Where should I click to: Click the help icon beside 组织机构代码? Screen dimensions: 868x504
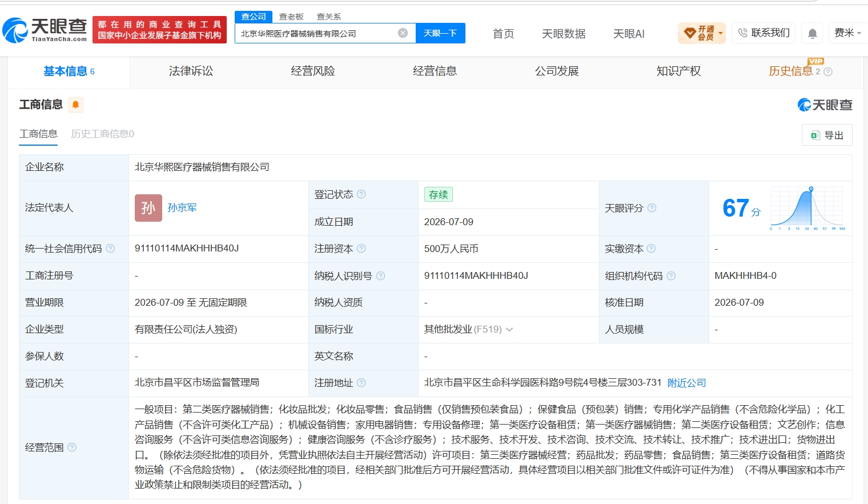pos(671,275)
